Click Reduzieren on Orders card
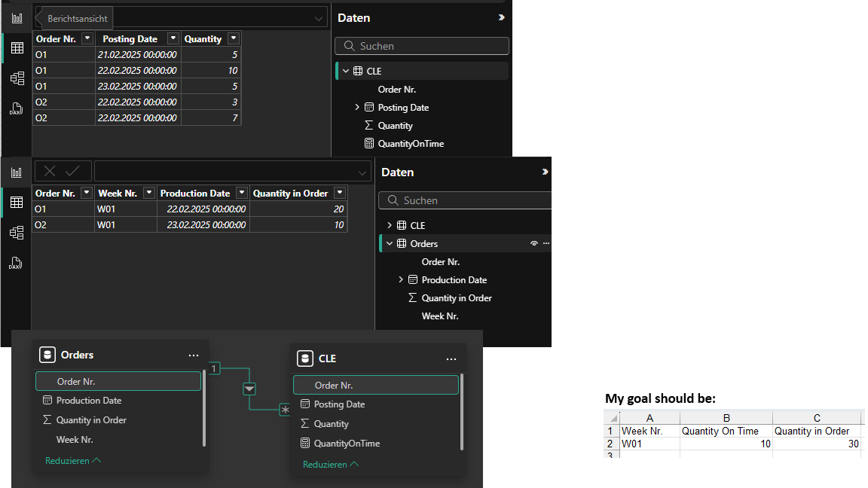 click(x=73, y=460)
